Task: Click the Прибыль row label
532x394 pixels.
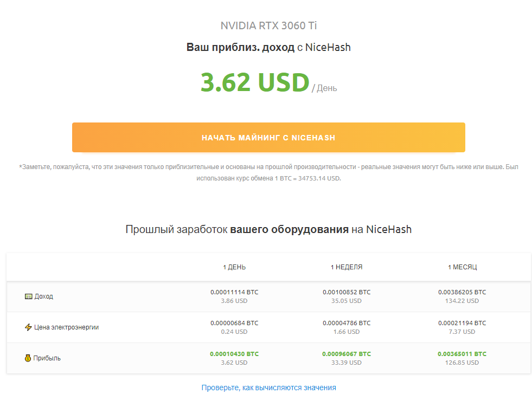Action: (47, 358)
